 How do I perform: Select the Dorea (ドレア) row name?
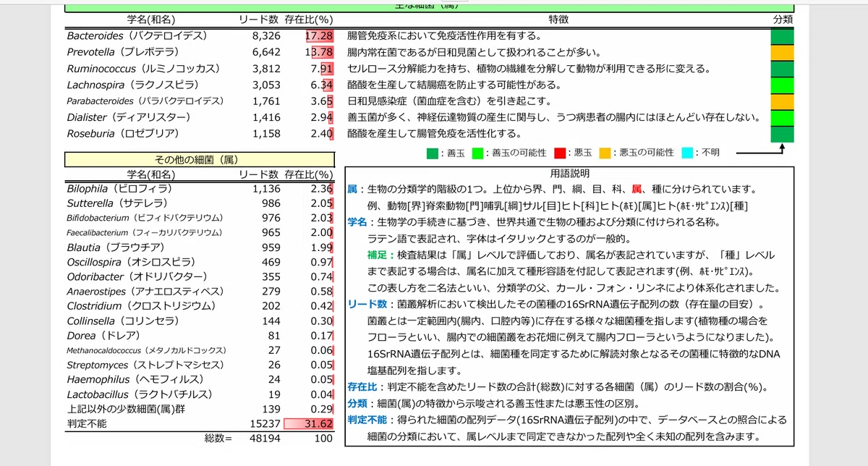[x=103, y=336]
